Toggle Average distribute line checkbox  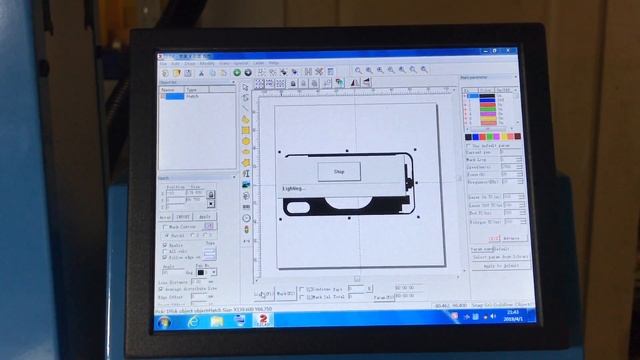[x=161, y=289]
